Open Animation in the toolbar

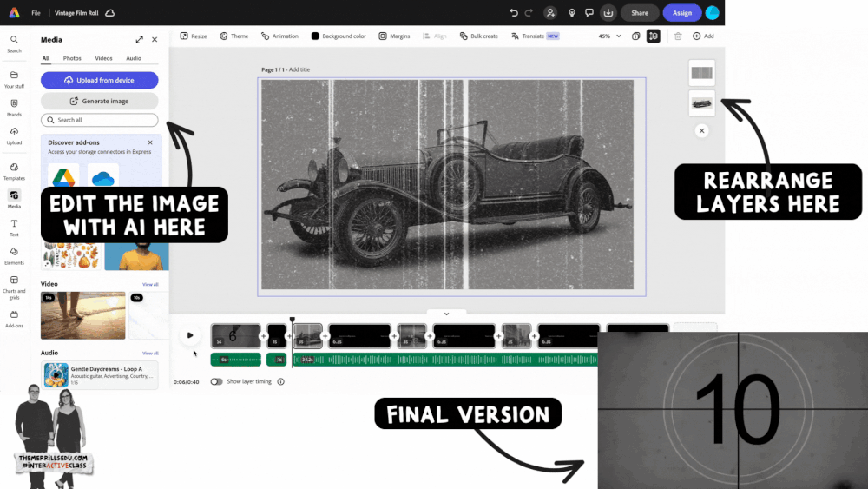[279, 36]
